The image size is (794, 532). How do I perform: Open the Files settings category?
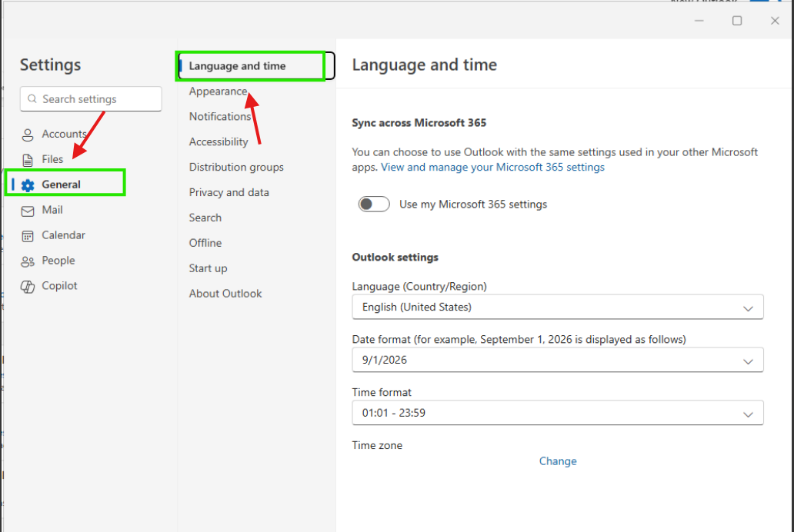click(52, 159)
